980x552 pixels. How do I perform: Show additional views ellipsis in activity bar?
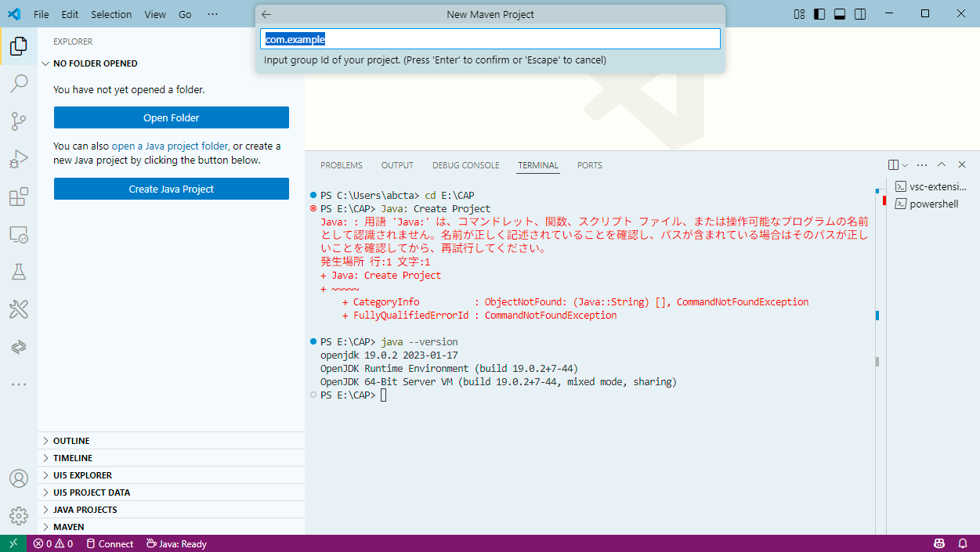(x=19, y=384)
